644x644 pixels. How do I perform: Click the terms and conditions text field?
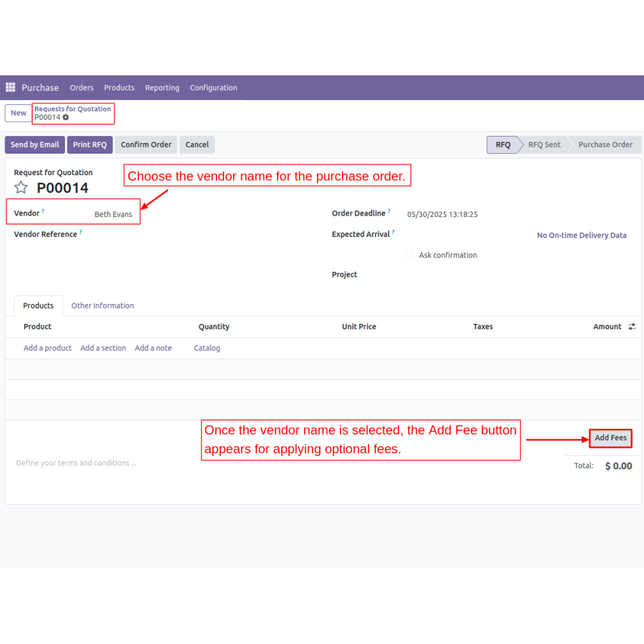pos(77,463)
